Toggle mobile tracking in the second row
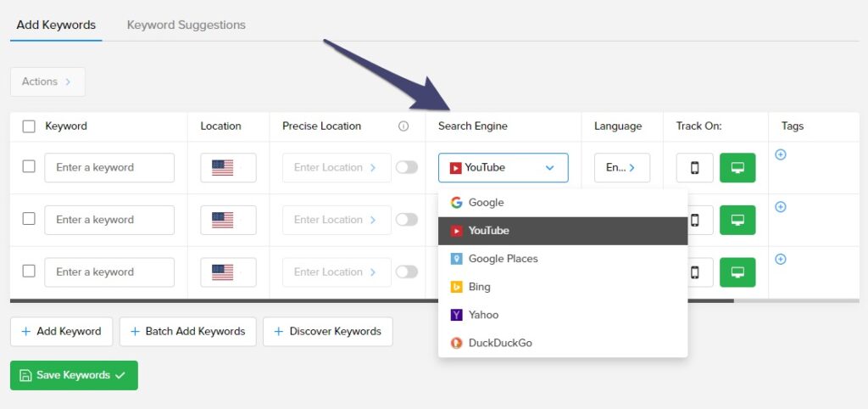The width and height of the screenshot is (868, 409). pos(700,220)
